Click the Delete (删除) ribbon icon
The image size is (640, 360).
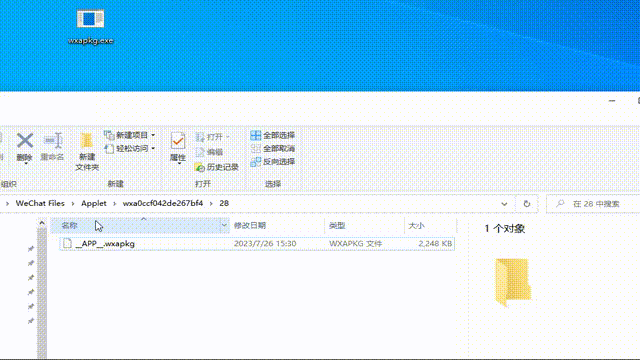tap(24, 146)
